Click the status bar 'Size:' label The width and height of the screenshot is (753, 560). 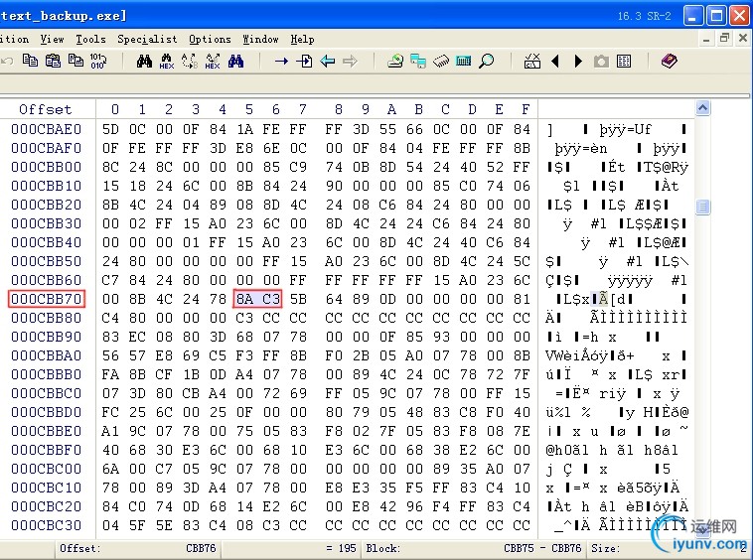pyautogui.click(x=605, y=548)
